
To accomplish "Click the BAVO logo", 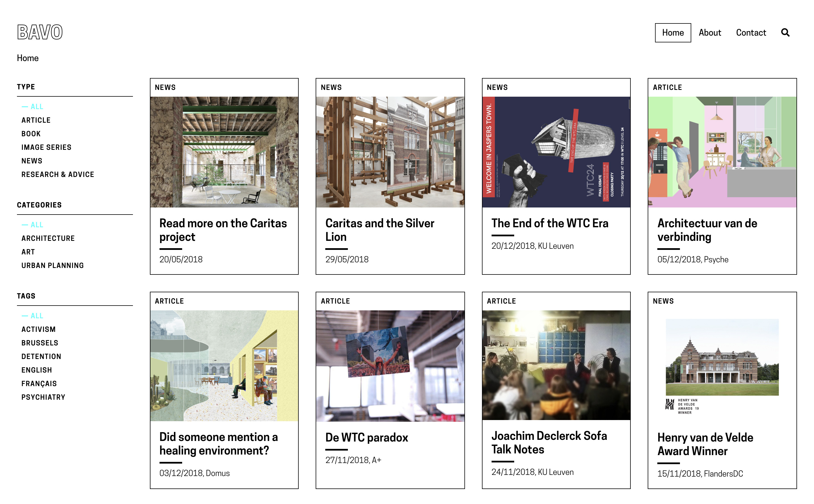I will [40, 32].
